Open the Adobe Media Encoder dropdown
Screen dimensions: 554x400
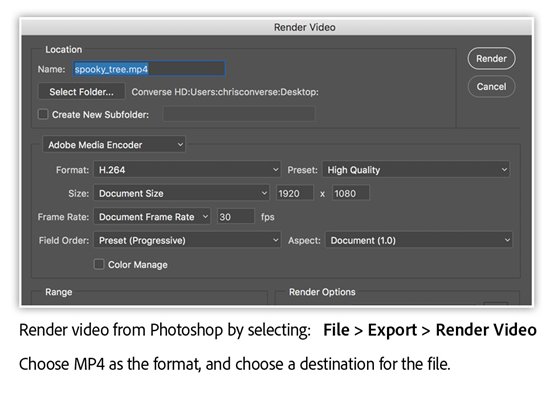[x=114, y=145]
